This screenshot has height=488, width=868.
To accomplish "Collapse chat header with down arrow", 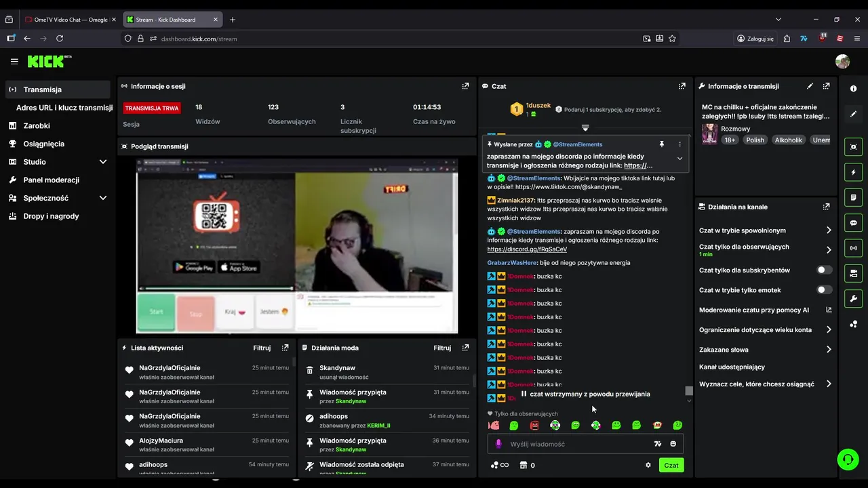I will click(585, 127).
